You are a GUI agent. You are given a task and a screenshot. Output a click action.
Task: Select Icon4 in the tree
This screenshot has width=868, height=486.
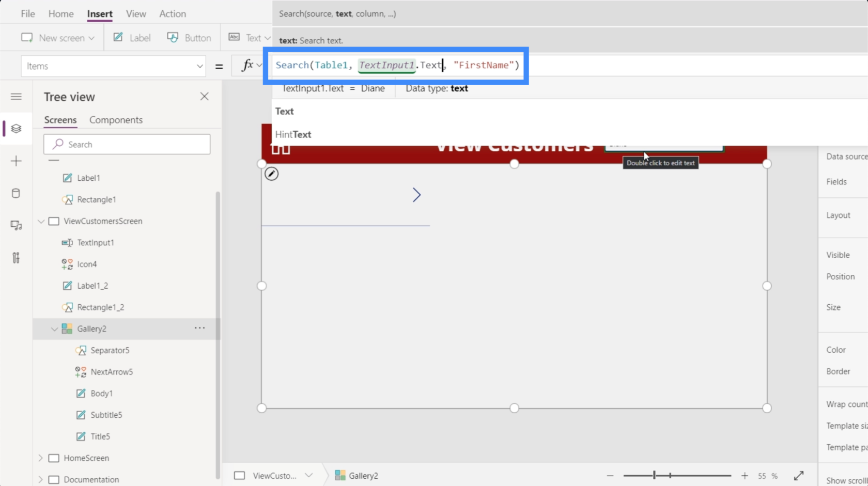(87, 264)
